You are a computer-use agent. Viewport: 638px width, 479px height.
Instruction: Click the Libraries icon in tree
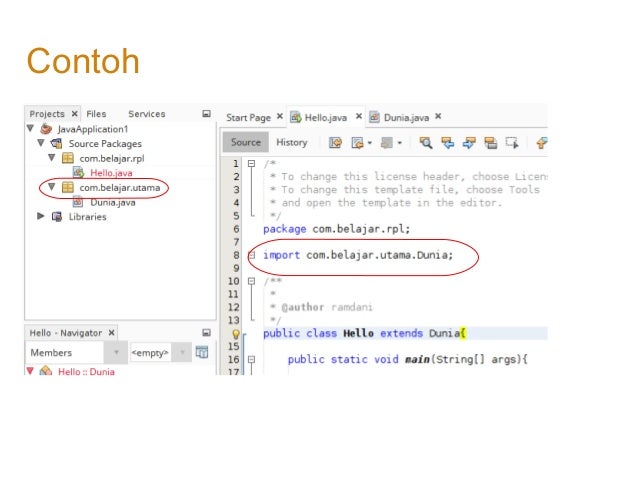tap(57, 217)
